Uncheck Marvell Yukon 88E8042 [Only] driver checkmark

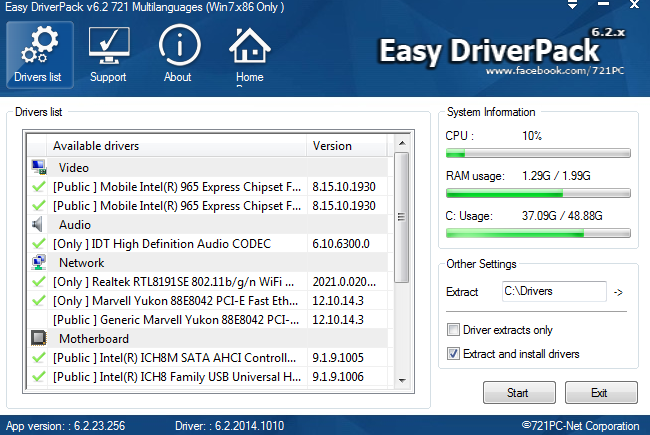[39, 300]
